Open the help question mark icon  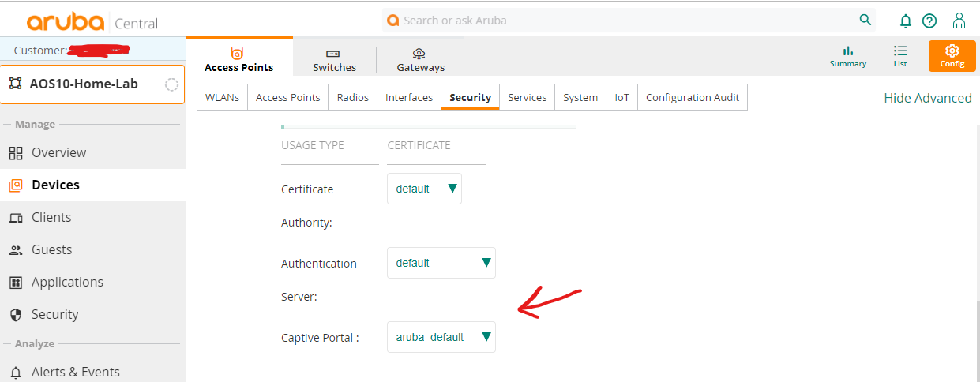click(x=929, y=21)
